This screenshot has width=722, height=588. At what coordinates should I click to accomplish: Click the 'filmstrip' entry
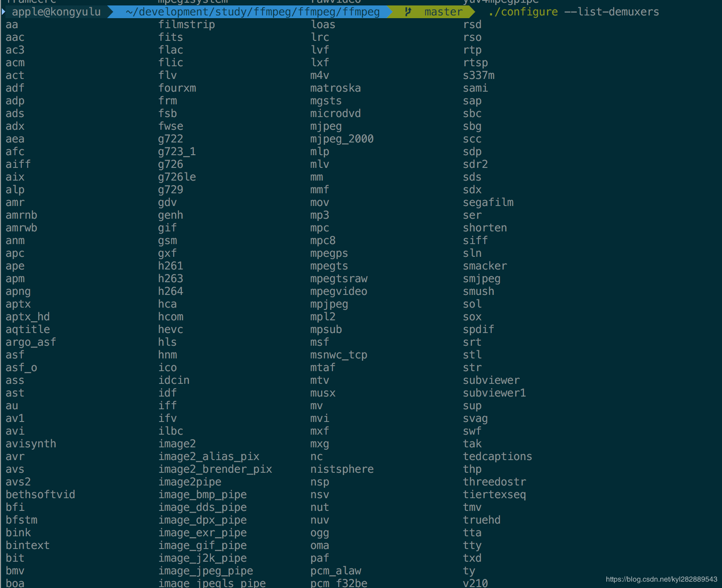click(187, 24)
